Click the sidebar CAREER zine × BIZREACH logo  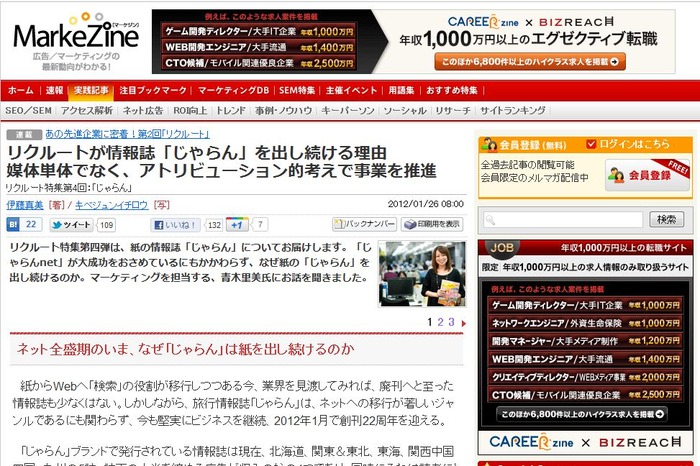(585, 442)
